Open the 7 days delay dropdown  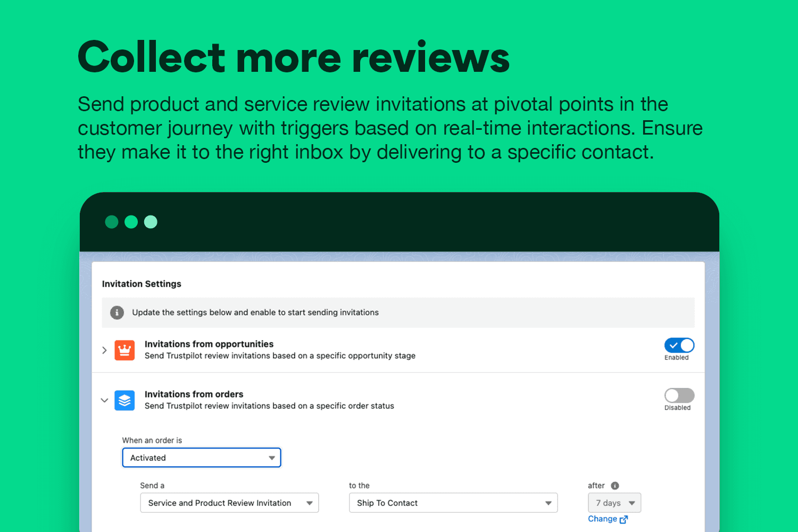pos(614,503)
